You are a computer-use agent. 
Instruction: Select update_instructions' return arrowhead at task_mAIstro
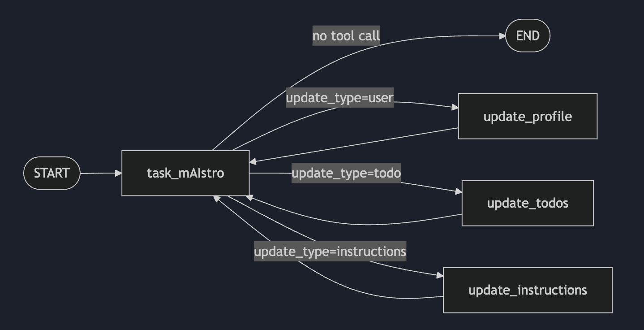(x=216, y=199)
